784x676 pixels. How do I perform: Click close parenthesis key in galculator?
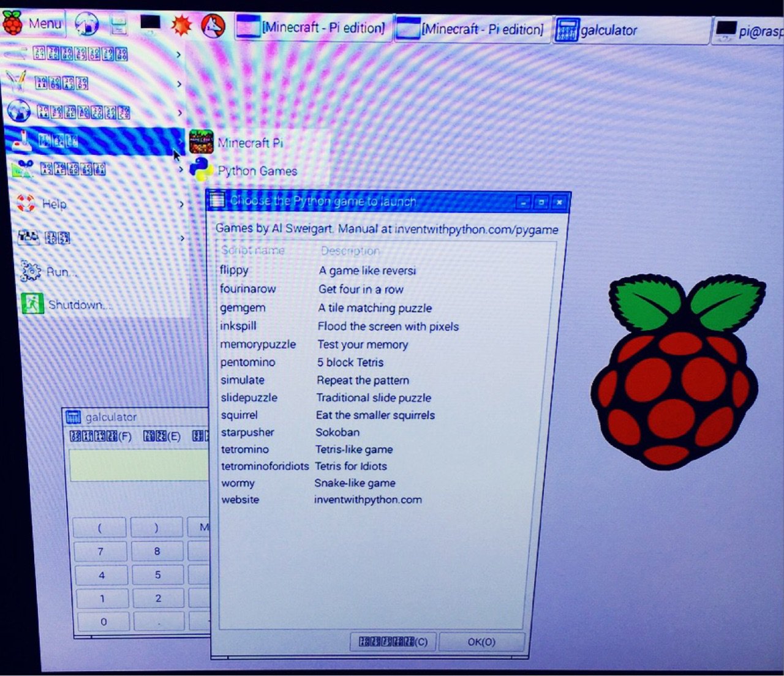coord(156,527)
